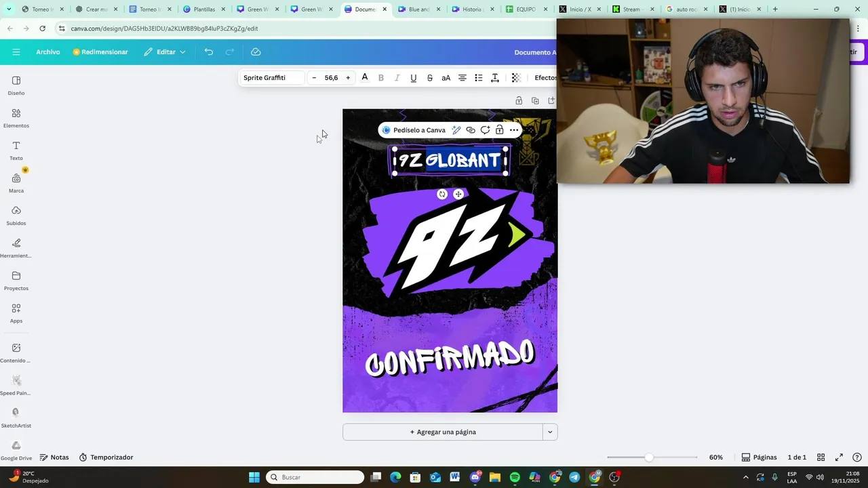Open the Contenido app in sidebar
This screenshot has height=488, width=868.
click(x=16, y=352)
